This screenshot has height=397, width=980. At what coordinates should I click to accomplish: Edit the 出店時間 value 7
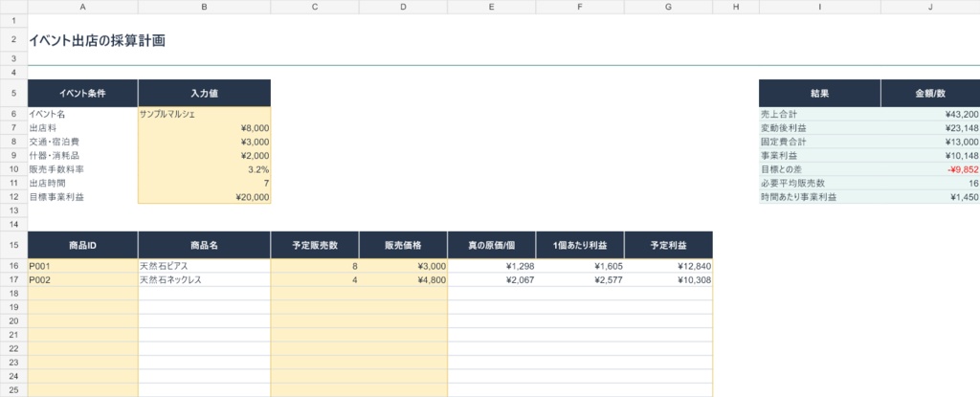tap(205, 183)
